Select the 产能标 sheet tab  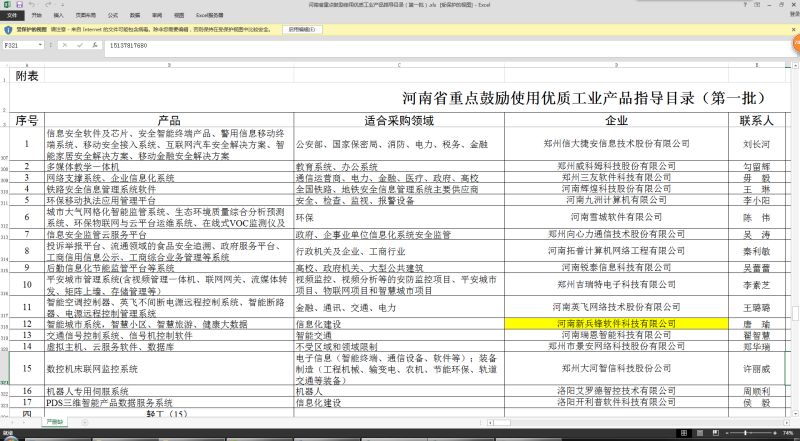(53, 422)
